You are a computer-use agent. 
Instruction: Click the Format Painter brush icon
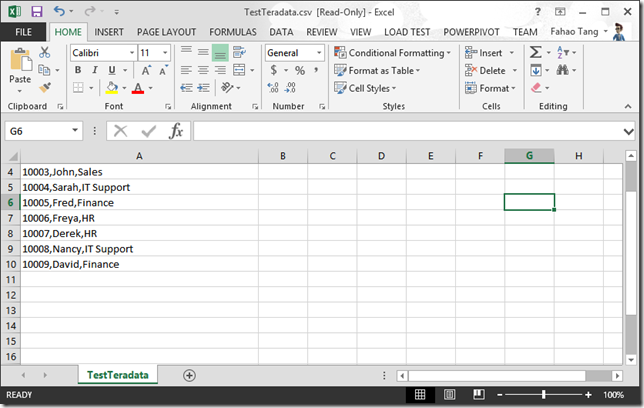[45, 88]
